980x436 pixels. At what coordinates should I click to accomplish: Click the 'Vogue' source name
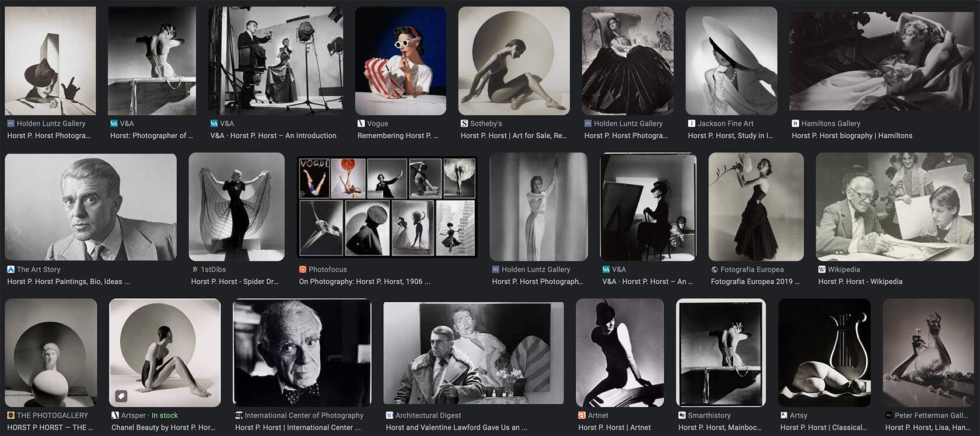click(377, 124)
